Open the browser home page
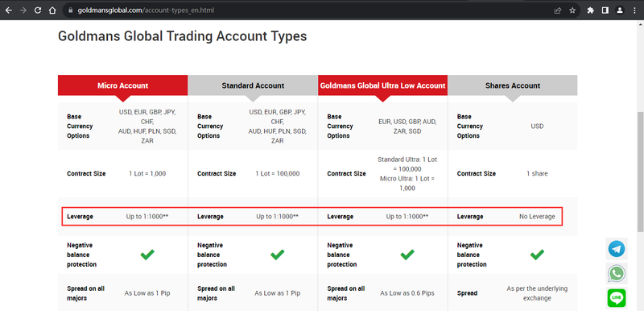Screen dimensions: 644x311 [x=52, y=10]
